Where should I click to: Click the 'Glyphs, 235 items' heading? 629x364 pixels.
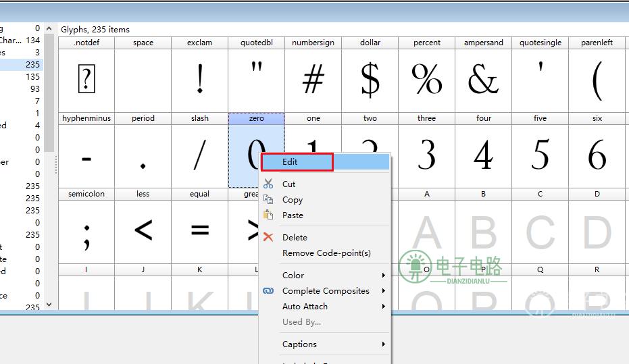click(x=95, y=29)
